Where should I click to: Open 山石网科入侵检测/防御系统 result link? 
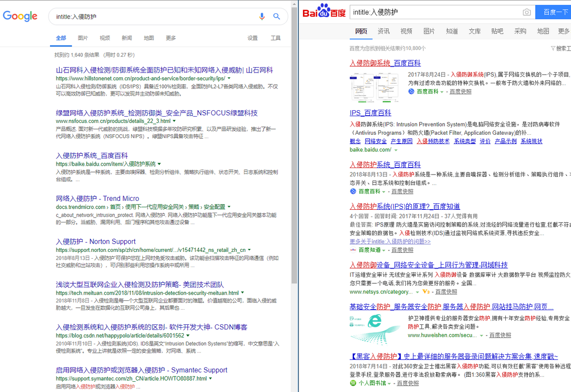click(x=164, y=70)
